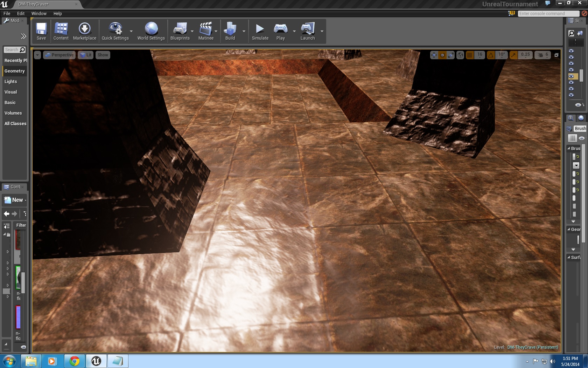The width and height of the screenshot is (588, 368).
Task: Click the console command input field
Action: pyautogui.click(x=548, y=13)
